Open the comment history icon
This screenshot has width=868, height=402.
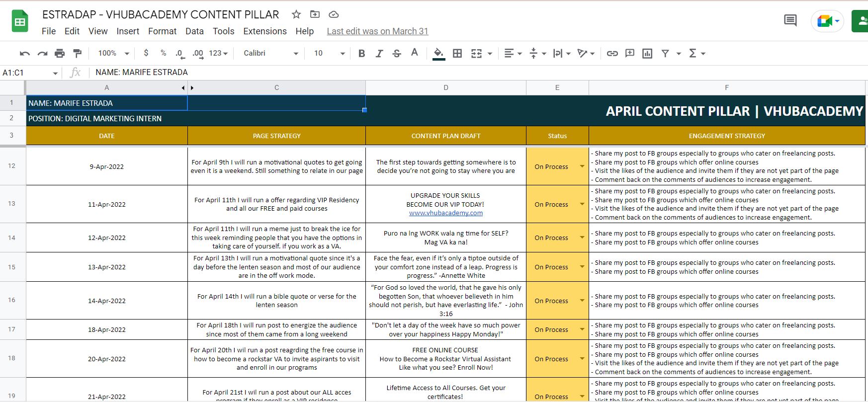pyautogui.click(x=790, y=21)
